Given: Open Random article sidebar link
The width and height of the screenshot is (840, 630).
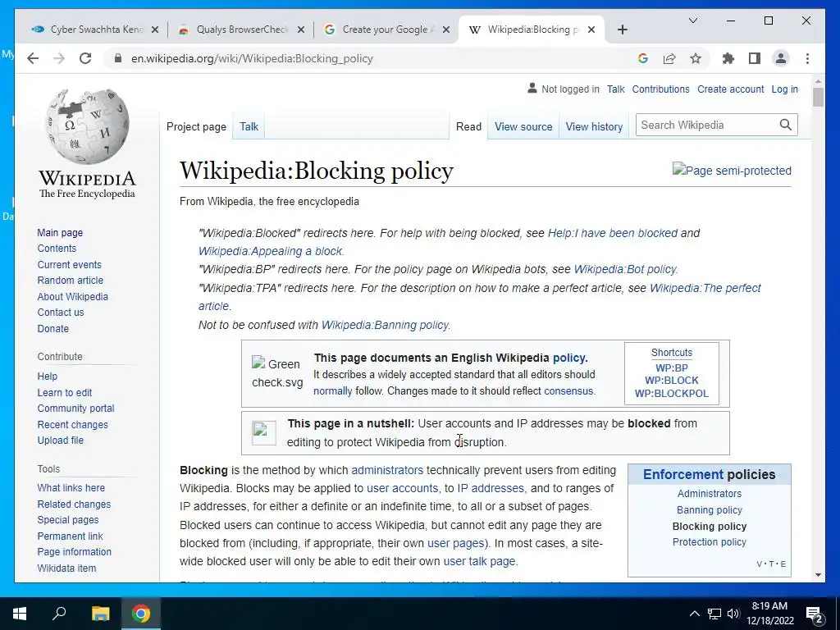Looking at the screenshot, I should (71, 281).
